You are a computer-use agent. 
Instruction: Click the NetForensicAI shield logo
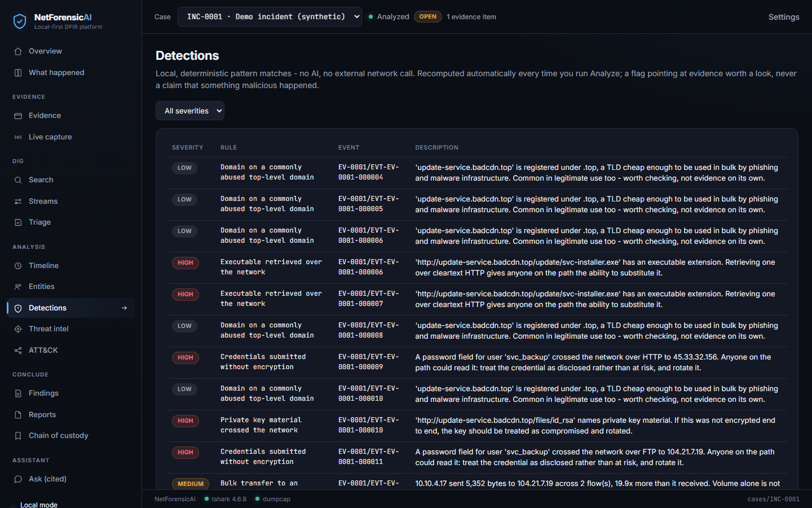tap(20, 21)
